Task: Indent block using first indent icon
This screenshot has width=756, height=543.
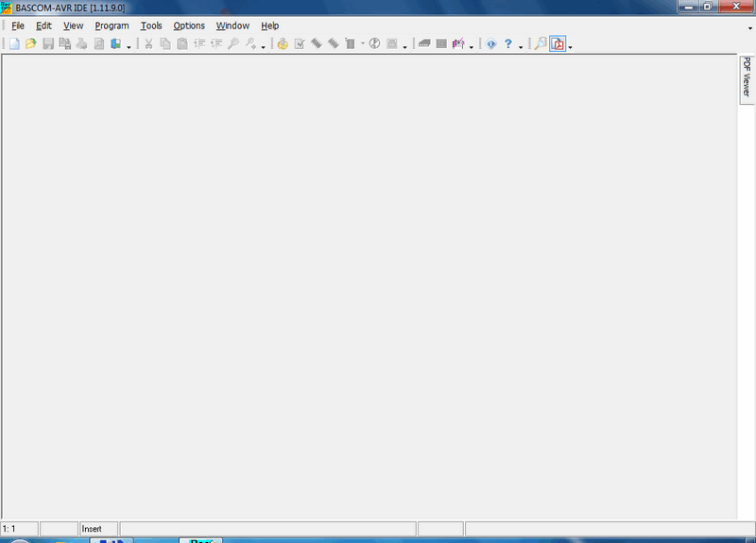Action: click(199, 43)
